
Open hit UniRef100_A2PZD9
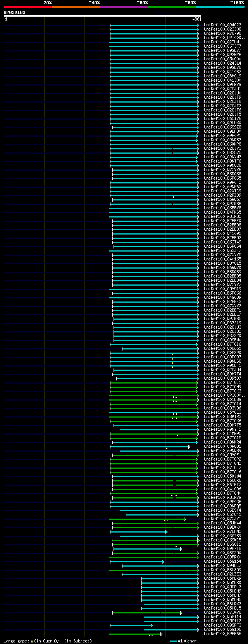(x=222, y=195)
